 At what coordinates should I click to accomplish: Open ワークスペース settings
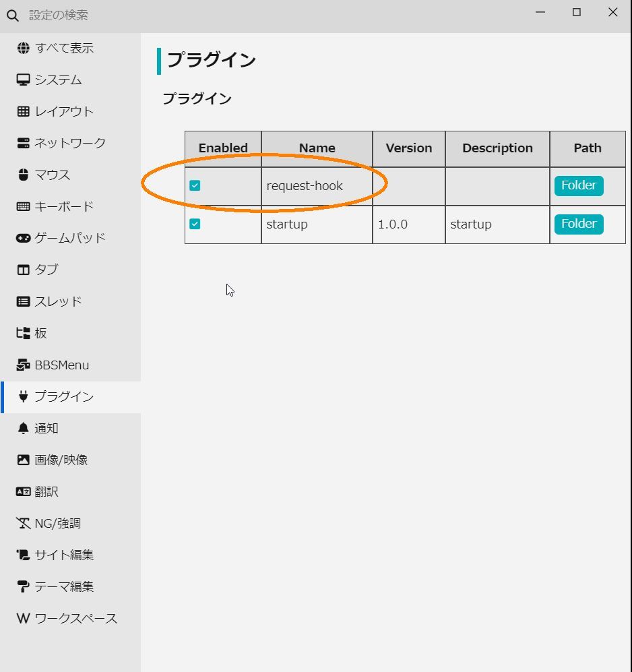pos(71,619)
